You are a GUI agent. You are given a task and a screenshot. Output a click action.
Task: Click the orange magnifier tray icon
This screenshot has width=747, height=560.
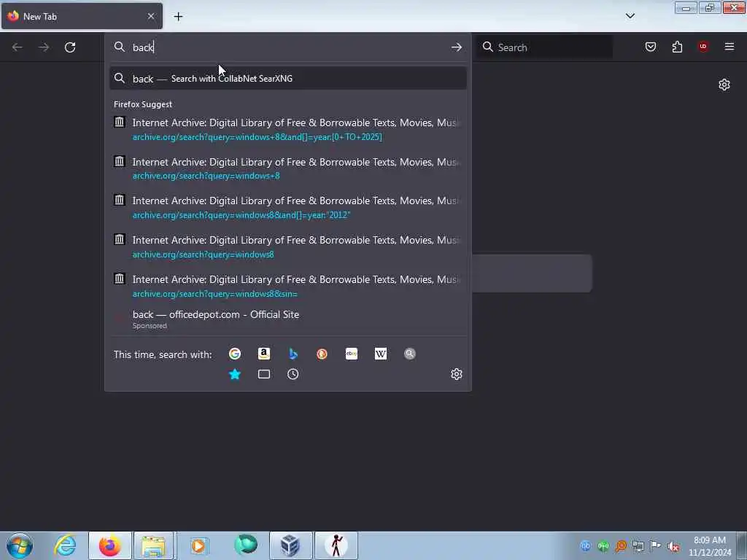(x=621, y=546)
